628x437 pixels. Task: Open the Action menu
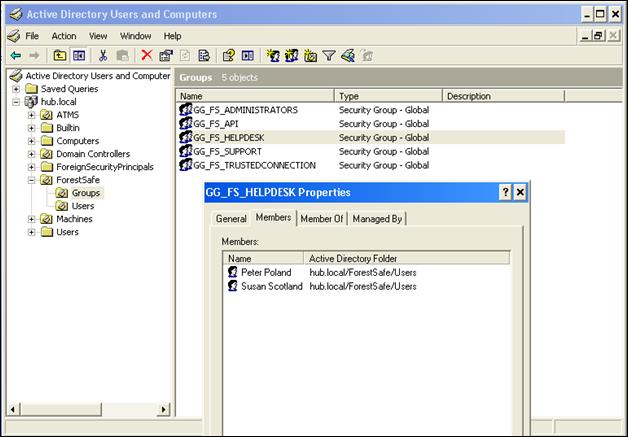(64, 36)
